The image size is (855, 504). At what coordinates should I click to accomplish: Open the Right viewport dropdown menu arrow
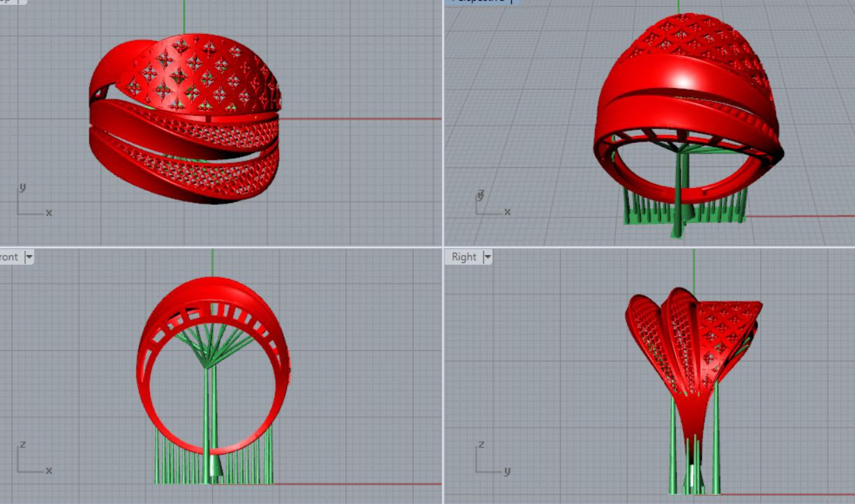[487, 257]
